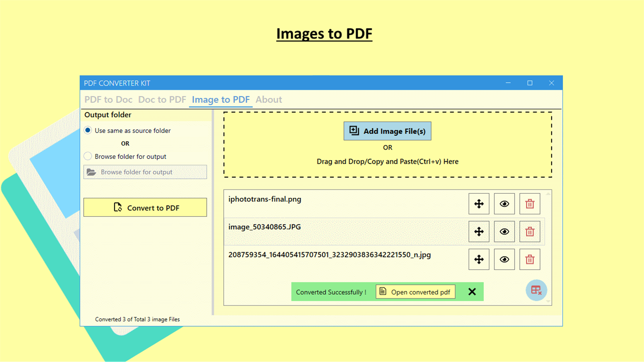
Task: Click the Convert to PDF button
Action: 145,207
